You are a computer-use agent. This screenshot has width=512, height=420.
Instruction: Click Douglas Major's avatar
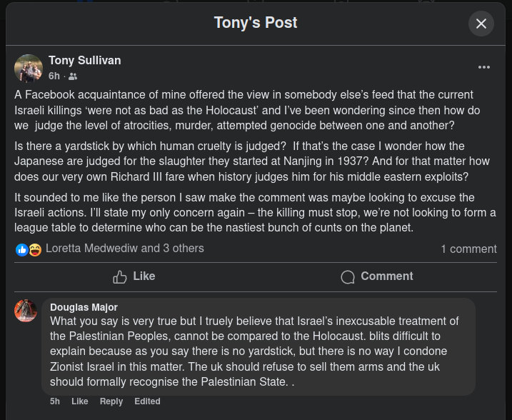point(26,310)
